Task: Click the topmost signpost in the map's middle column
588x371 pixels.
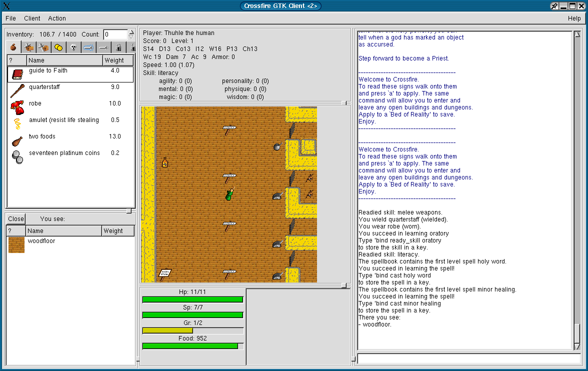Action: coord(229,130)
